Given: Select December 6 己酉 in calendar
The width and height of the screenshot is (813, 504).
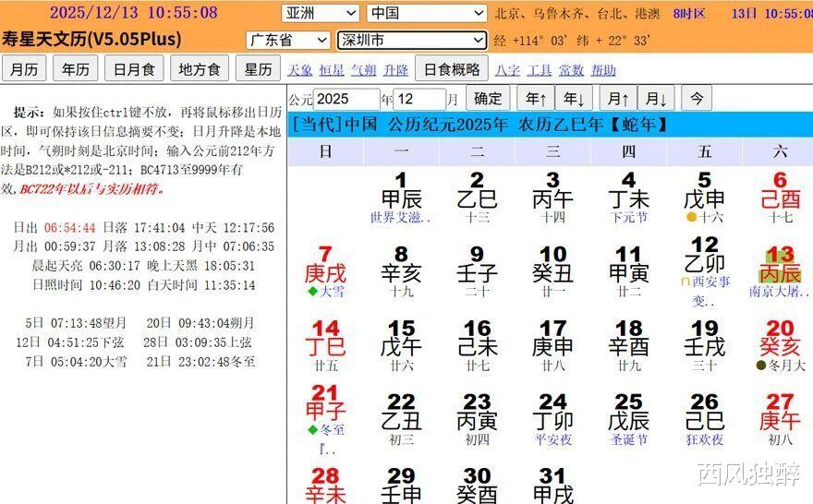Looking at the screenshot, I should 780,197.
